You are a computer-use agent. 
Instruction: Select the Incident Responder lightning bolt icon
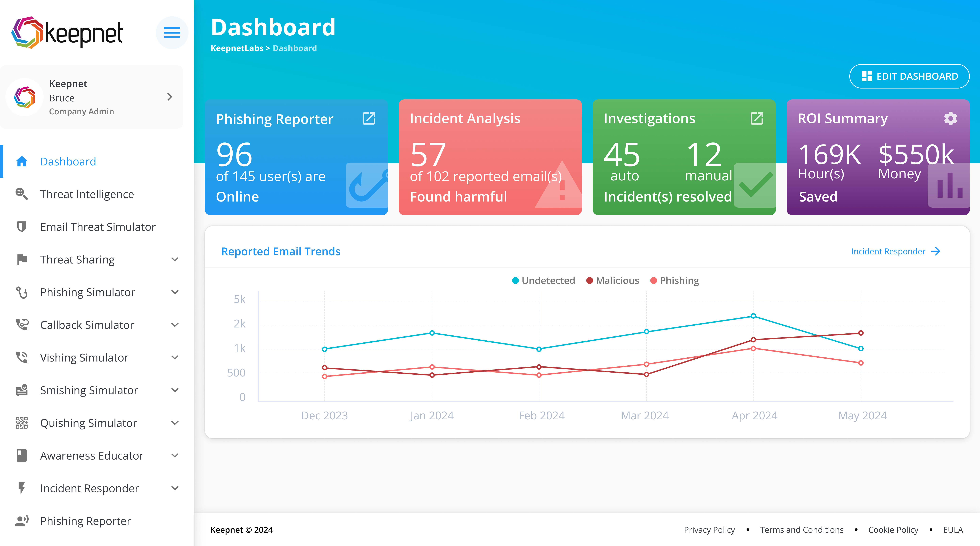click(21, 488)
